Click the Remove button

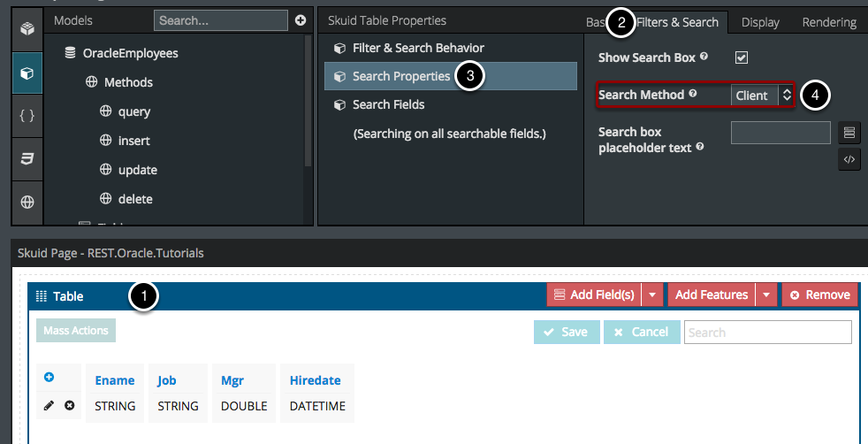coord(819,295)
